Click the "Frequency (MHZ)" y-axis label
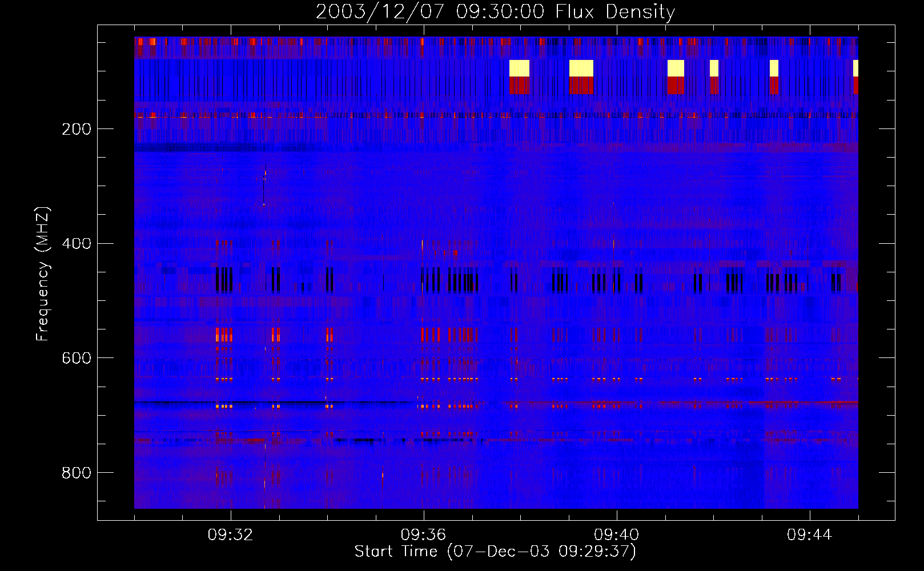Viewport: 924px width, 571px height. 43,274
